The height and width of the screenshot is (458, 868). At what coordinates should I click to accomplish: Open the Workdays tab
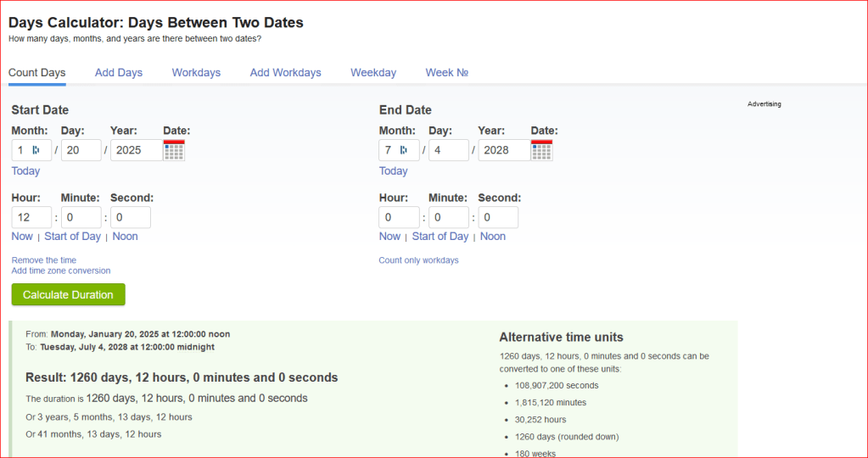(196, 73)
